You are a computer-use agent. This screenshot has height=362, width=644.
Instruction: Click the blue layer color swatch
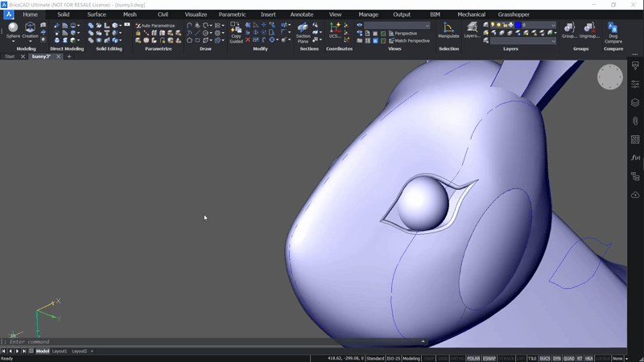518,25
